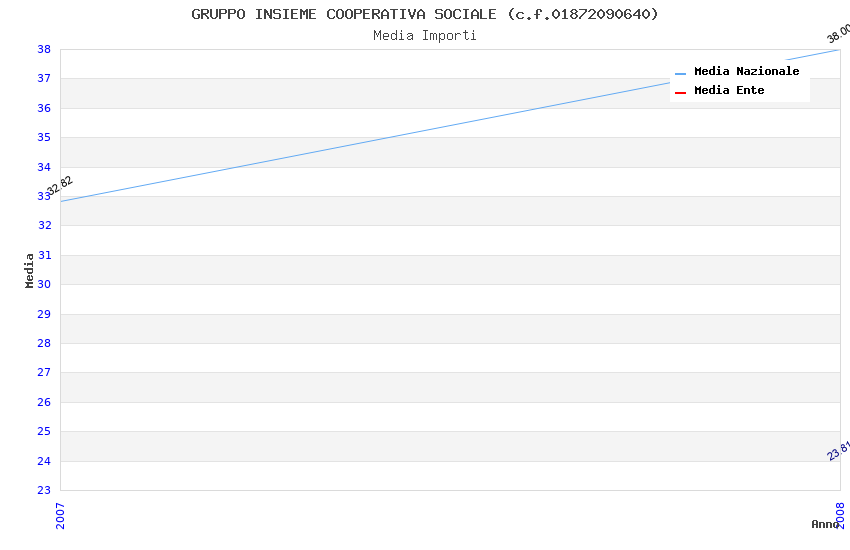Click the Media y-axis title
Image resolution: width=850 pixels, height=550 pixels.
click(x=29, y=270)
